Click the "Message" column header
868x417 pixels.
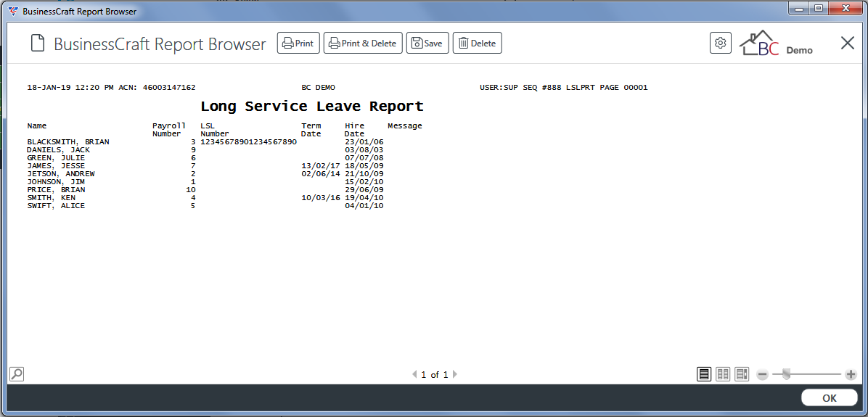tap(405, 126)
